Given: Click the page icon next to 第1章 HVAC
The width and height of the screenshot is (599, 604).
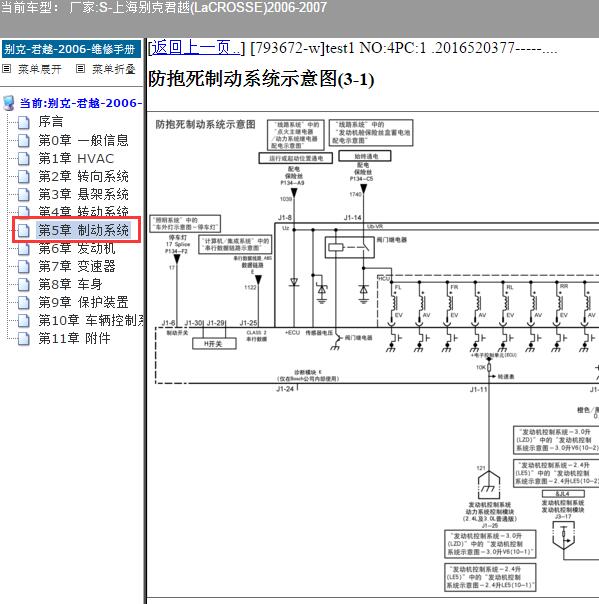Looking at the screenshot, I should click(24, 159).
